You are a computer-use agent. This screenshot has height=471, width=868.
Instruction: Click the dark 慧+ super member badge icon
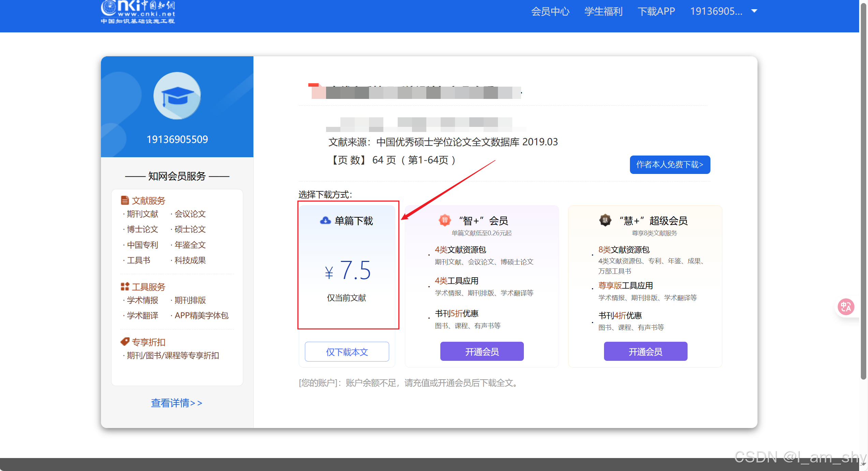click(x=605, y=220)
